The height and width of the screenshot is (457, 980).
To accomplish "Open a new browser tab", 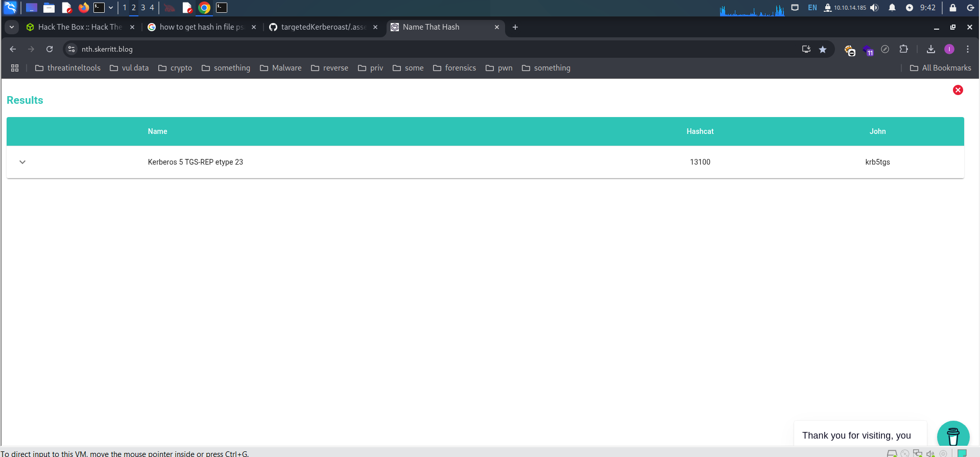I will [515, 27].
